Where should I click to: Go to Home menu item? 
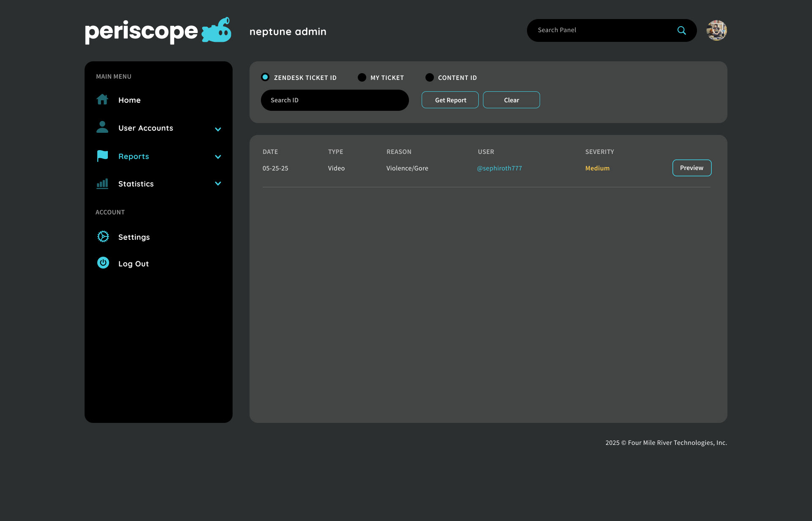coord(129,100)
